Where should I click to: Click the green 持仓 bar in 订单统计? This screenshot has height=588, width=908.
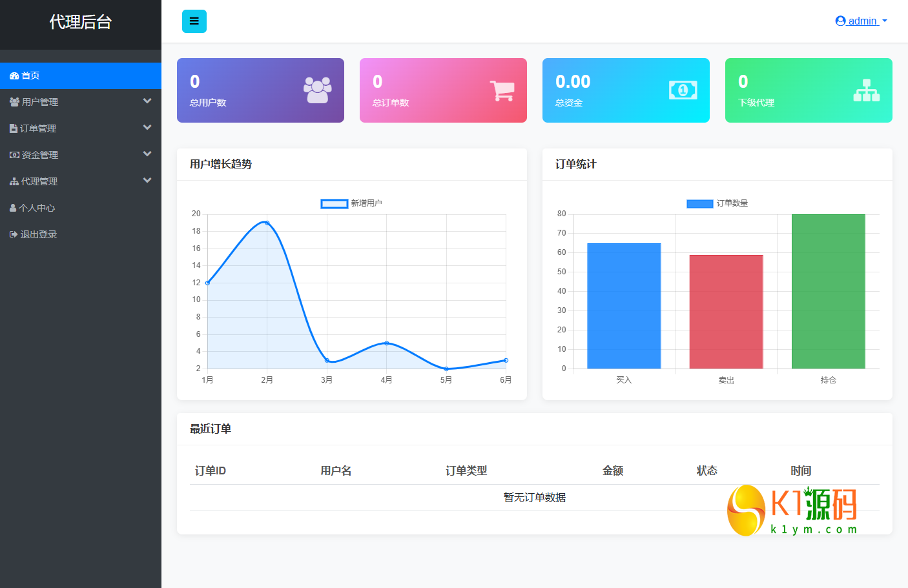(829, 290)
